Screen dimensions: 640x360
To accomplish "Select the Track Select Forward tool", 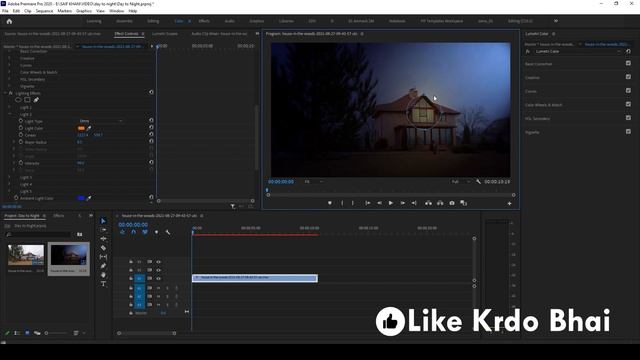I will [x=103, y=230].
